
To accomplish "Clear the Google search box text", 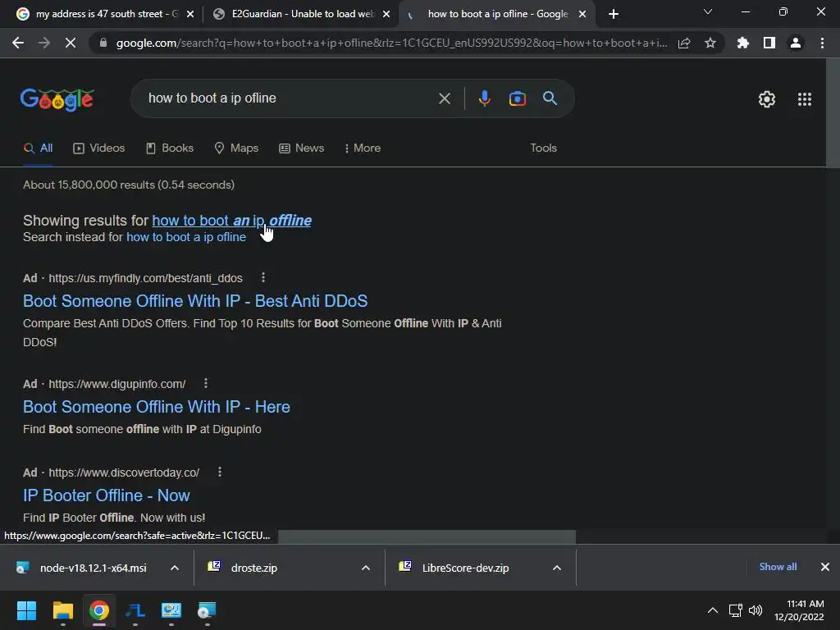I will (x=444, y=98).
